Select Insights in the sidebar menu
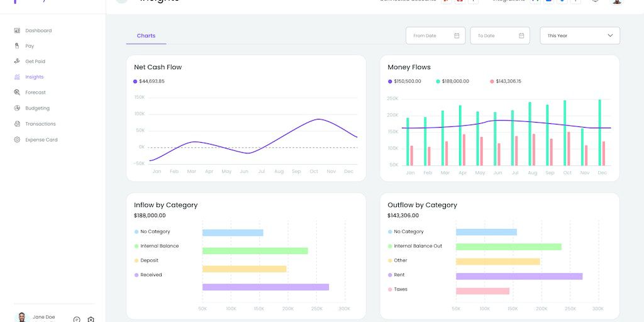Screen dimensions: 644x322 [x=34, y=77]
